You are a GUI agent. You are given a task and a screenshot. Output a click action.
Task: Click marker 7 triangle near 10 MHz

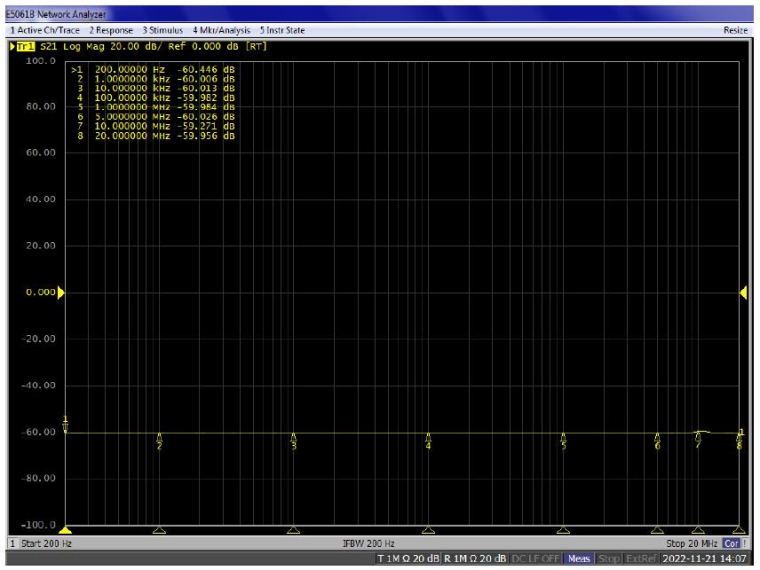click(x=698, y=436)
